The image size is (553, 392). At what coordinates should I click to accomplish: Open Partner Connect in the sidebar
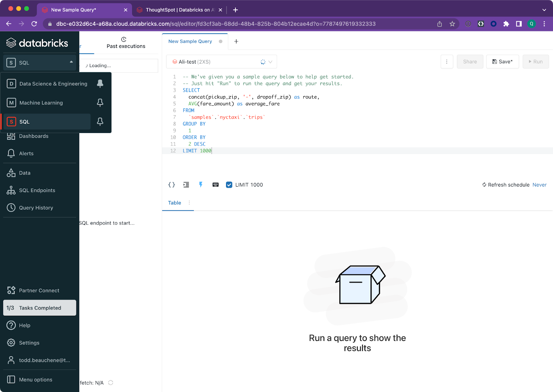[x=39, y=290]
